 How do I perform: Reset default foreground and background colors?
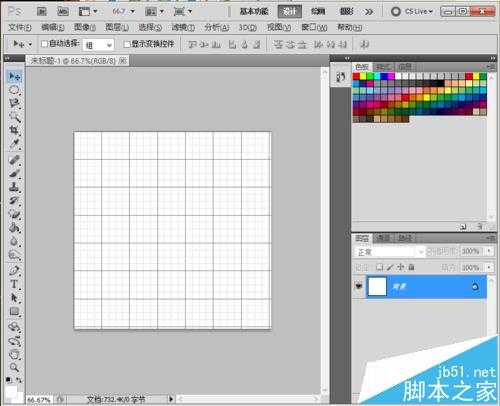click(9, 380)
